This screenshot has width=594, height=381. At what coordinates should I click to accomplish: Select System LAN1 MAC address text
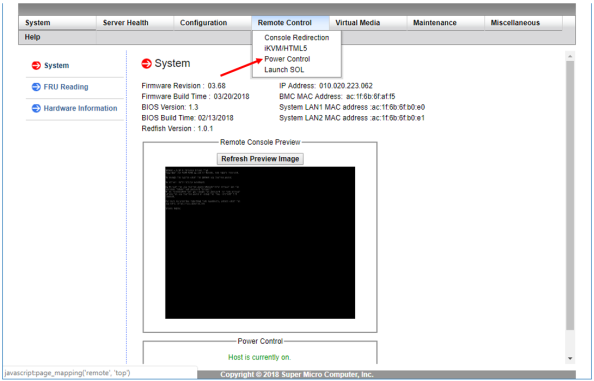coord(352,107)
